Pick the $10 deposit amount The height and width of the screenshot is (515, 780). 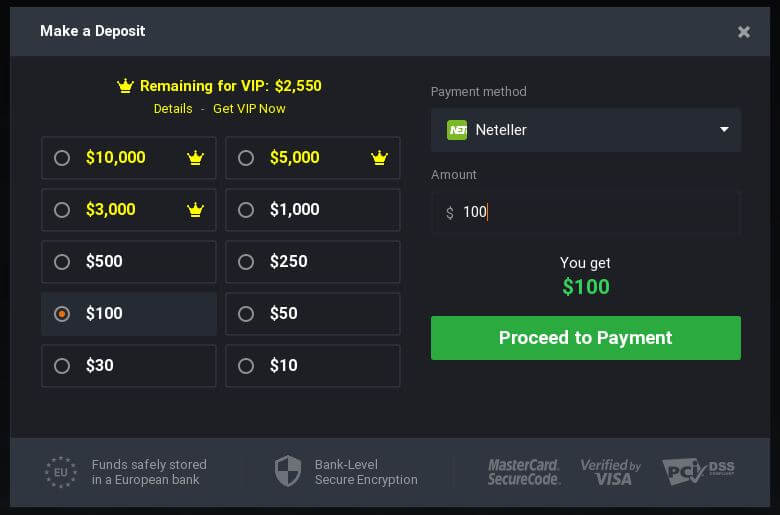click(x=312, y=366)
